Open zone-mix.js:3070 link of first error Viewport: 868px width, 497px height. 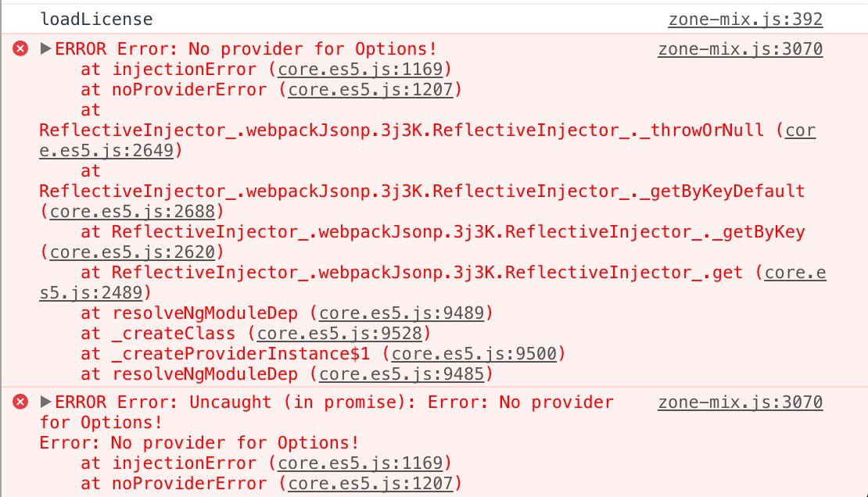(740, 48)
